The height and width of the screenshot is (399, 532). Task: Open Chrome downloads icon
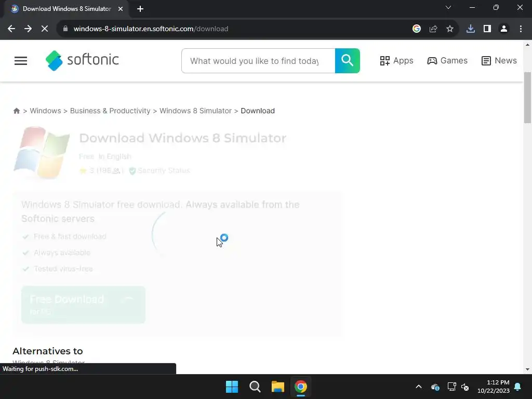(x=471, y=29)
